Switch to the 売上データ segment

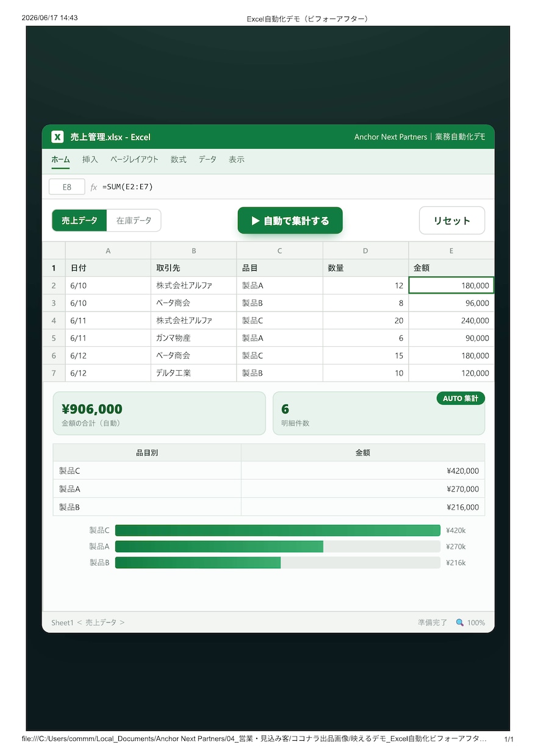click(79, 221)
